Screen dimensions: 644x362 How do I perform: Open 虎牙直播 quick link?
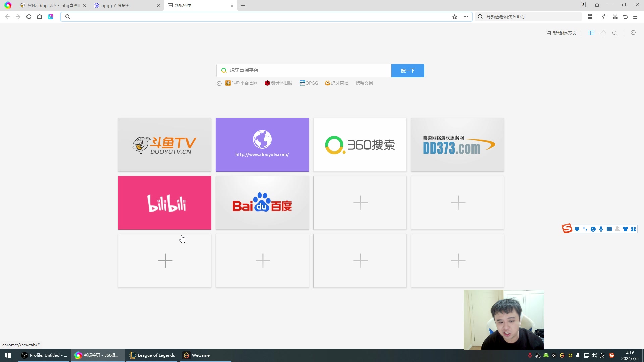pos(337,83)
